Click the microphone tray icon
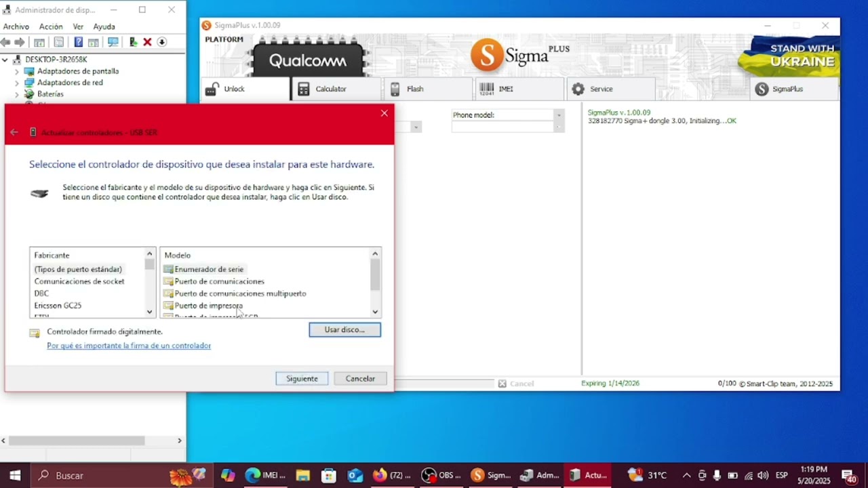868x488 pixels. [717, 476]
